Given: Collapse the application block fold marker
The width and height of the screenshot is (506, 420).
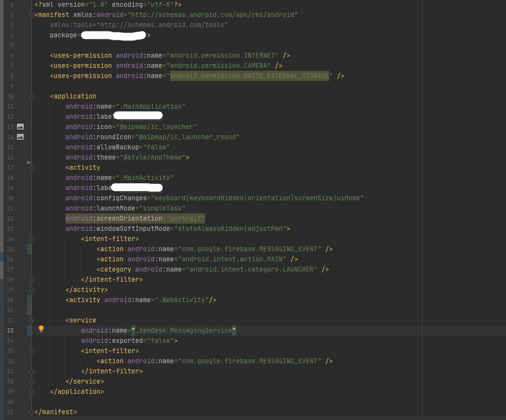Looking at the screenshot, I should pos(32,97).
